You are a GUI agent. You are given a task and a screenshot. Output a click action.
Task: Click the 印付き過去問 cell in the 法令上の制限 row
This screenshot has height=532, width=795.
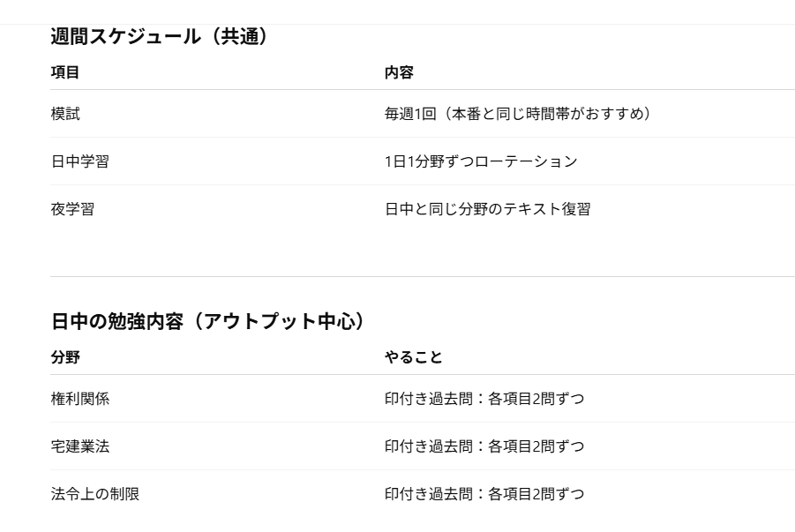tap(484, 494)
